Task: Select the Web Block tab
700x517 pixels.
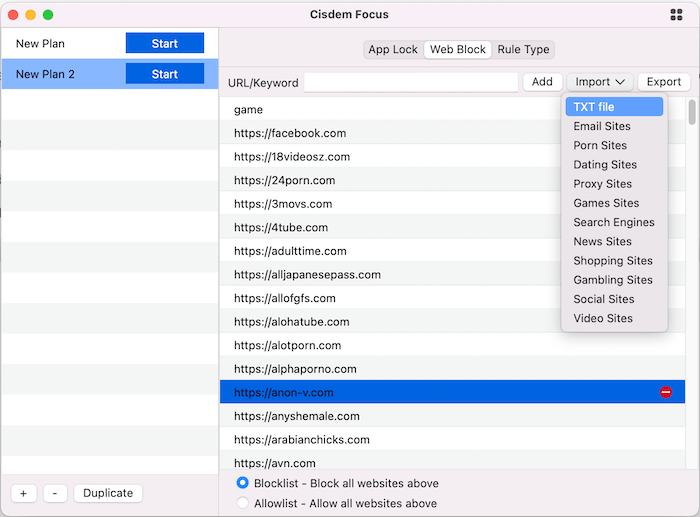Action: coord(457,49)
